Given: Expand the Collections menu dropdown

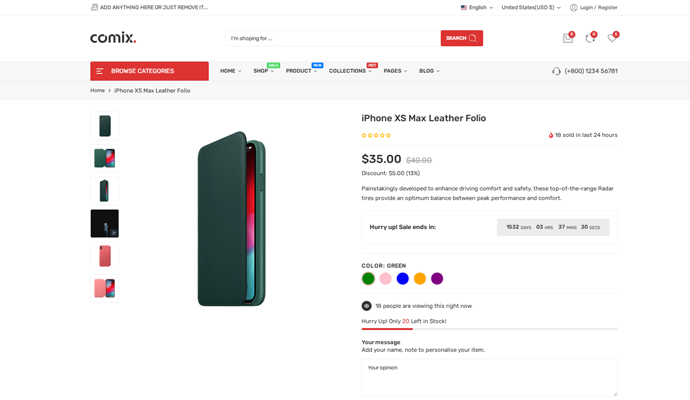Looking at the screenshot, I should point(350,71).
